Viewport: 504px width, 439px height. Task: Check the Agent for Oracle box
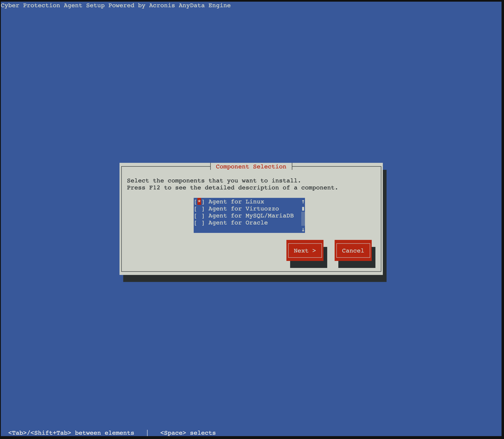click(x=199, y=223)
